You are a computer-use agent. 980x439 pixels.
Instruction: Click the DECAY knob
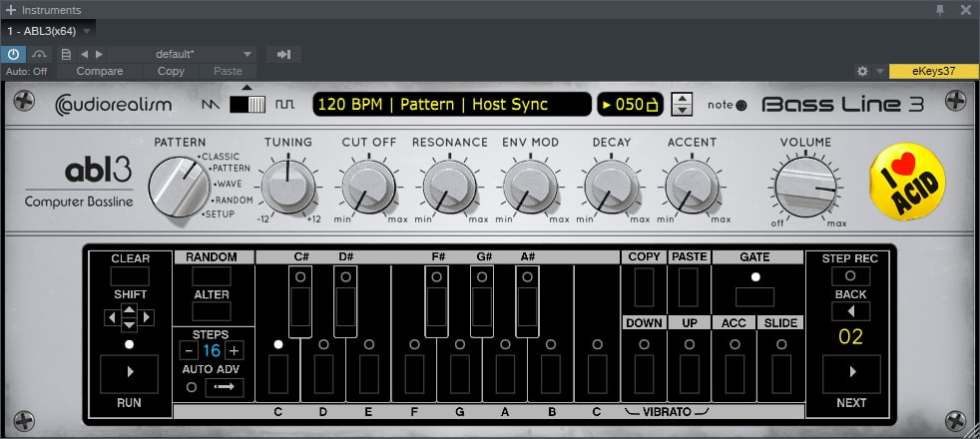click(x=611, y=187)
